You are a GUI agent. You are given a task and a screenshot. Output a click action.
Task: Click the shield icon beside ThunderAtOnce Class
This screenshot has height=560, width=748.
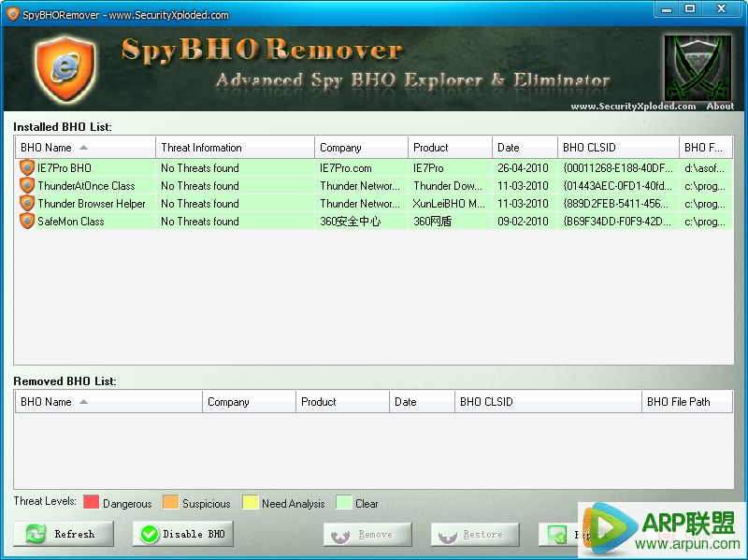[x=27, y=185]
